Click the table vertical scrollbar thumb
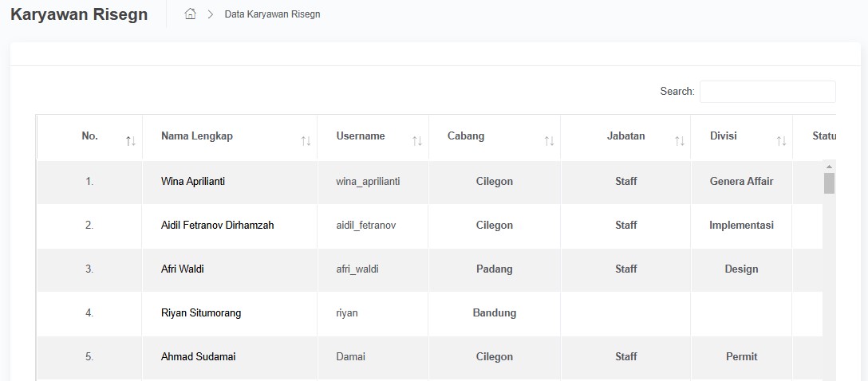 [830, 183]
